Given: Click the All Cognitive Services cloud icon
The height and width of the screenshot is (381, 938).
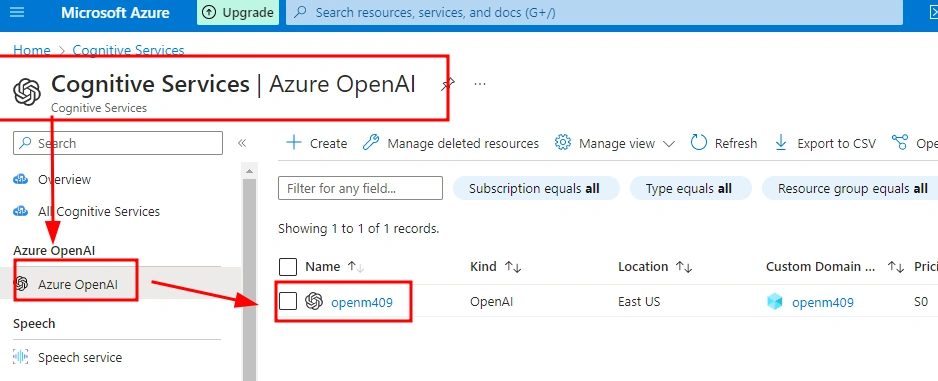Looking at the screenshot, I should [x=20, y=212].
